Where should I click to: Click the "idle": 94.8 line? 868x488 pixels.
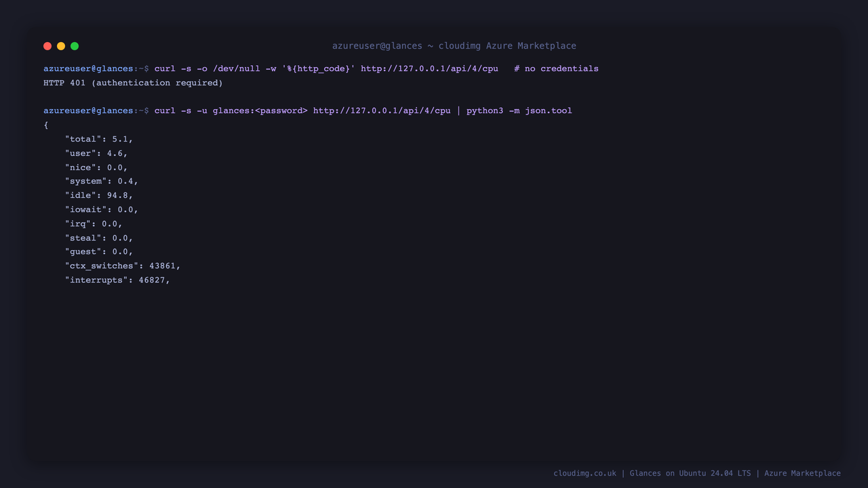coord(99,195)
